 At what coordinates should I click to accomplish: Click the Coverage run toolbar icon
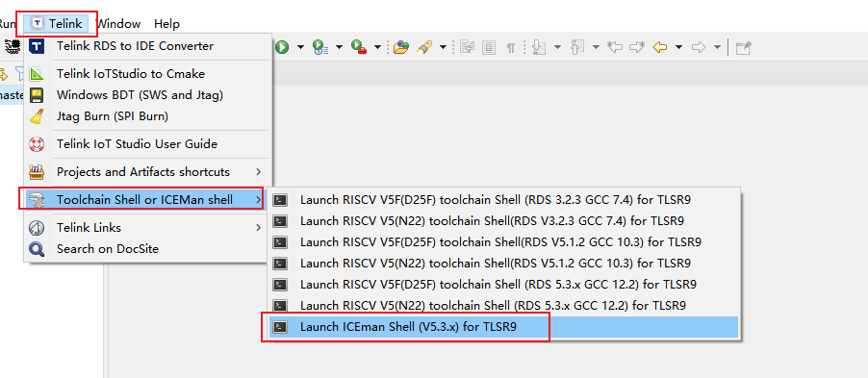320,47
